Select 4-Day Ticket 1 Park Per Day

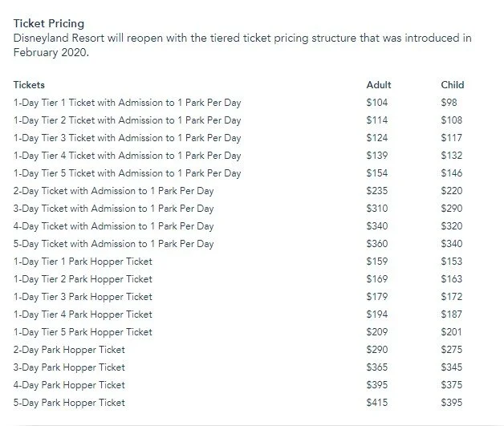click(113, 226)
